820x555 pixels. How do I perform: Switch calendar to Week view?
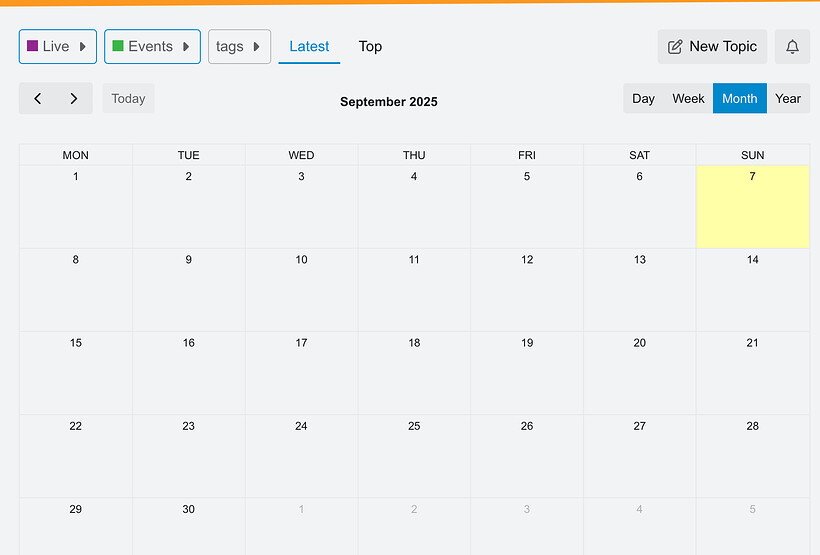coord(688,98)
